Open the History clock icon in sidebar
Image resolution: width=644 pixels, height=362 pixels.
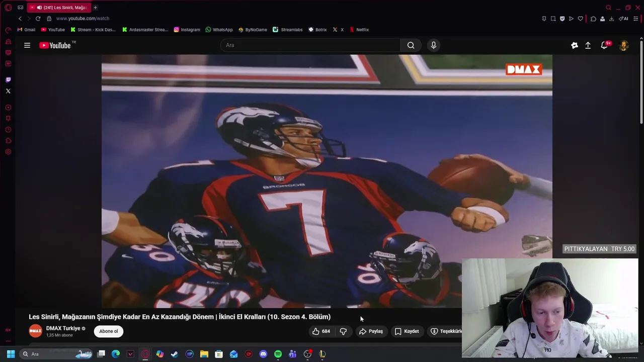tap(8, 130)
